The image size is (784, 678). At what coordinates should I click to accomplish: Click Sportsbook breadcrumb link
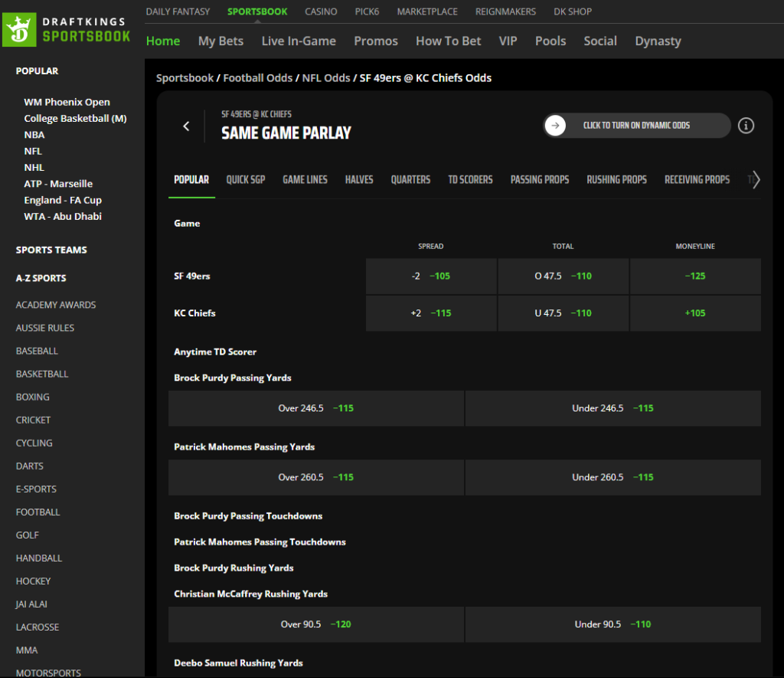(185, 78)
